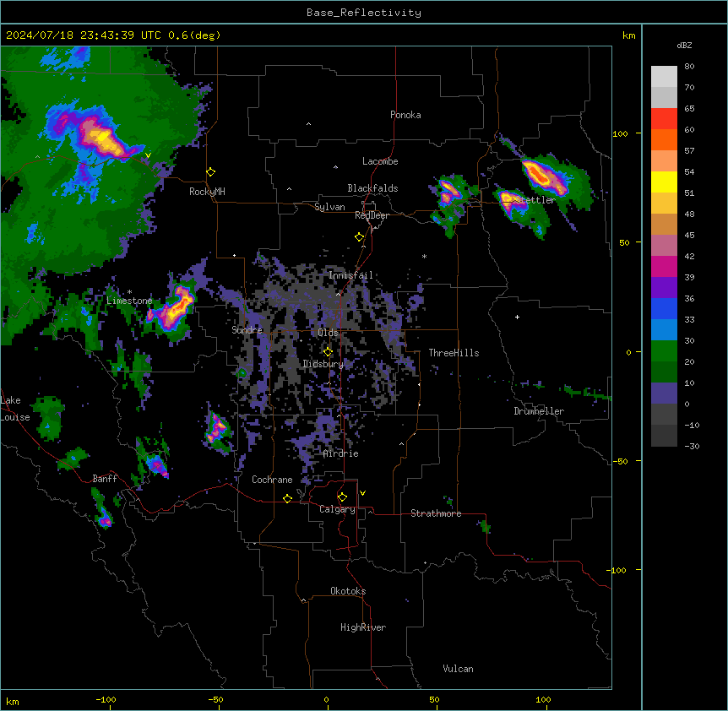Screen dimensions: 728x711
Task: Click the yellow diamond marker south of RedDeer
Action: (x=360, y=237)
